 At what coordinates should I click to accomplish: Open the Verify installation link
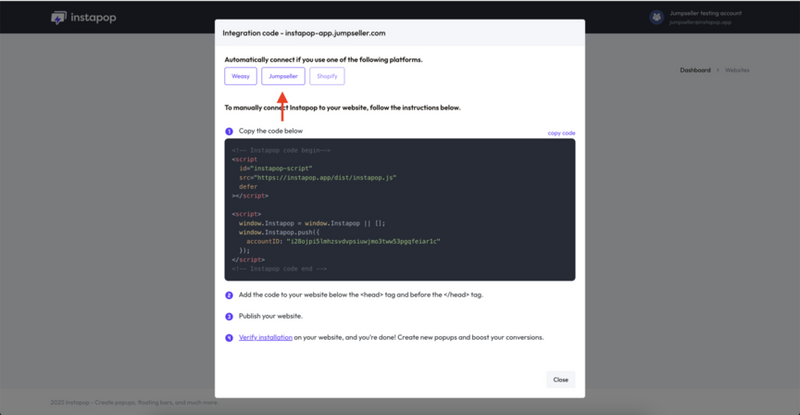[x=265, y=337]
